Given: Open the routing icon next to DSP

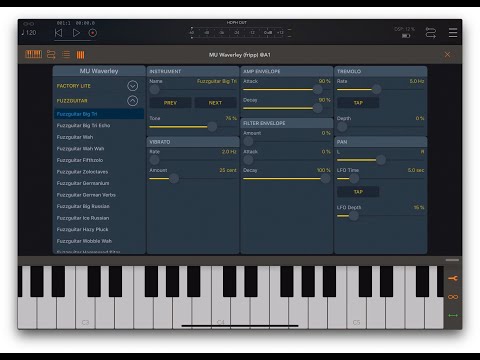Looking at the screenshot, I should [431, 33].
